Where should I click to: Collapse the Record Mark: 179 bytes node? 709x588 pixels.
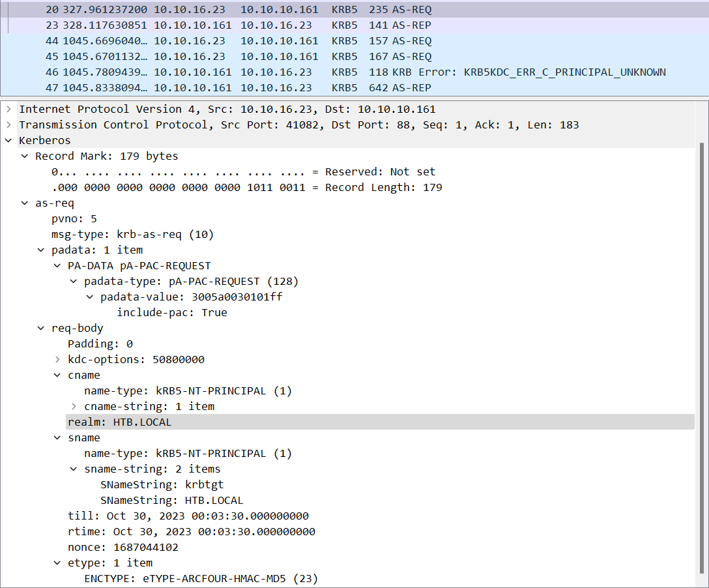[x=24, y=156]
